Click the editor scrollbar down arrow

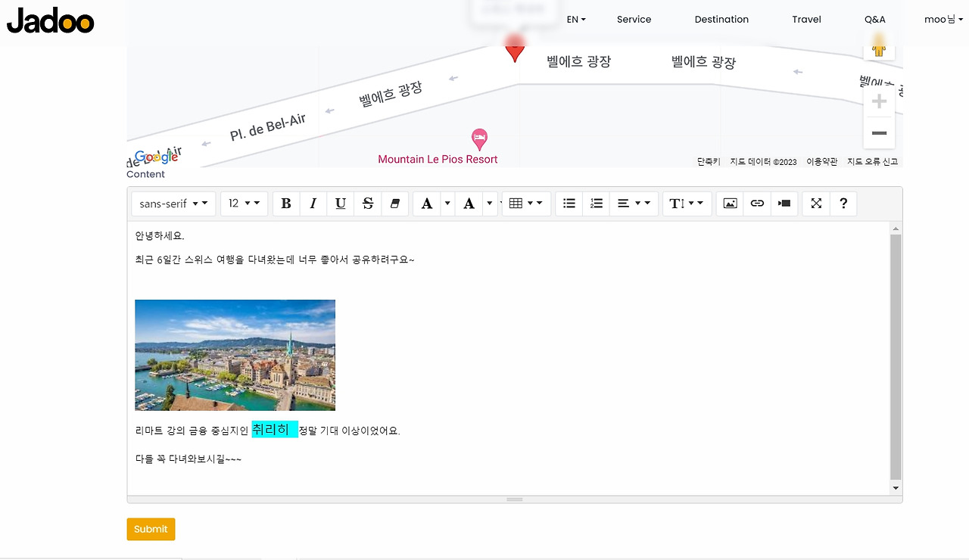point(896,488)
